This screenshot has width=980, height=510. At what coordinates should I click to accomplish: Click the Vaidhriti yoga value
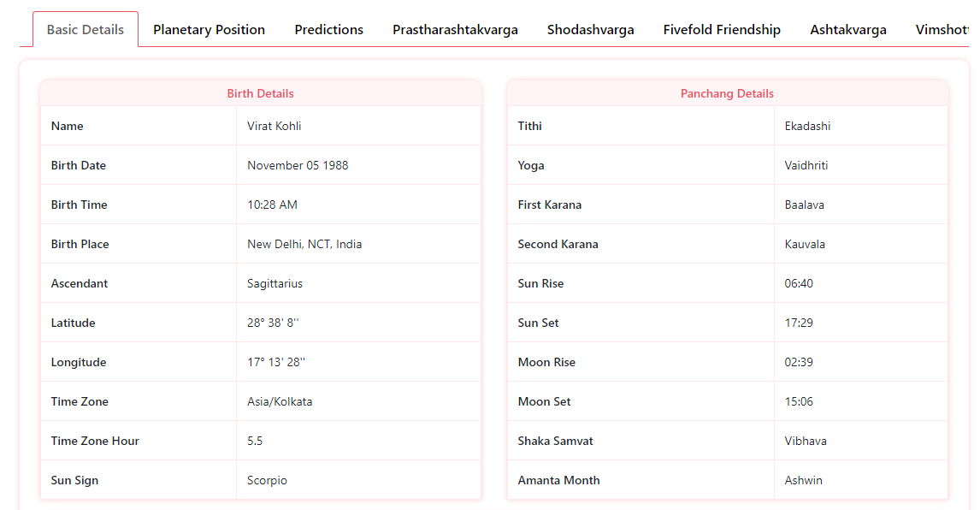pyautogui.click(x=806, y=165)
